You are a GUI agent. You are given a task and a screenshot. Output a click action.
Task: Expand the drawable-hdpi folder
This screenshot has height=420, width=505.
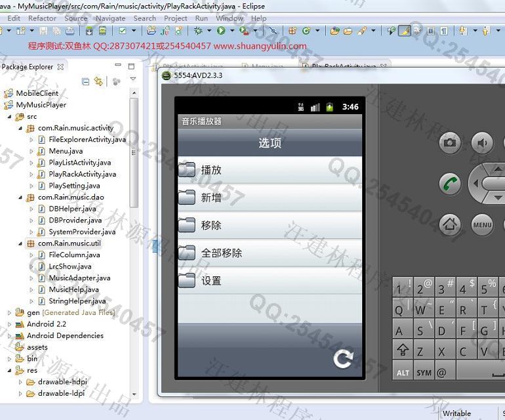[x=20, y=382]
